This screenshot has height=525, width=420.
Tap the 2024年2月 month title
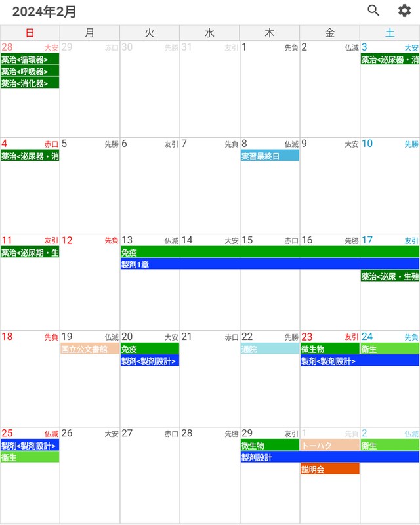(x=44, y=12)
